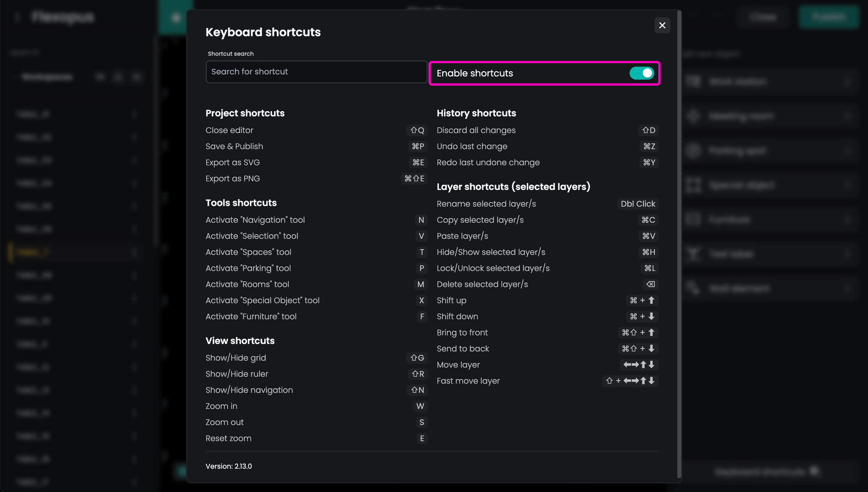Expand the Wall element row chevron
Image resolution: width=868 pixels, height=492 pixels.
(x=847, y=288)
